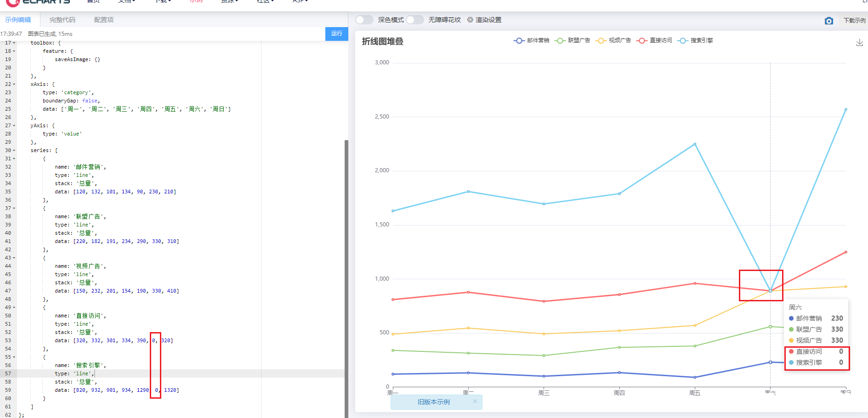Click the timestamp 17:39:47
This screenshot has height=418, width=868.
(11, 34)
